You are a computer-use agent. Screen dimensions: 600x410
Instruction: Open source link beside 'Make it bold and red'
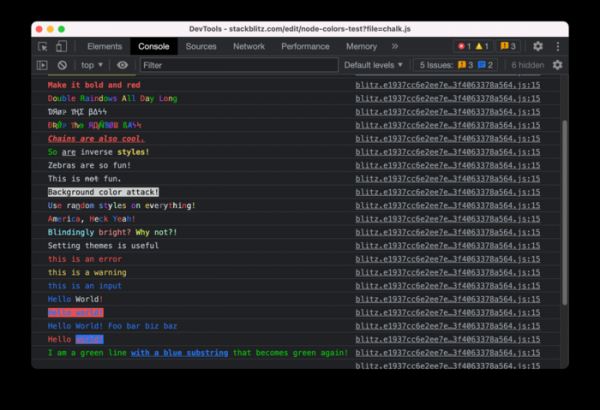[447, 85]
